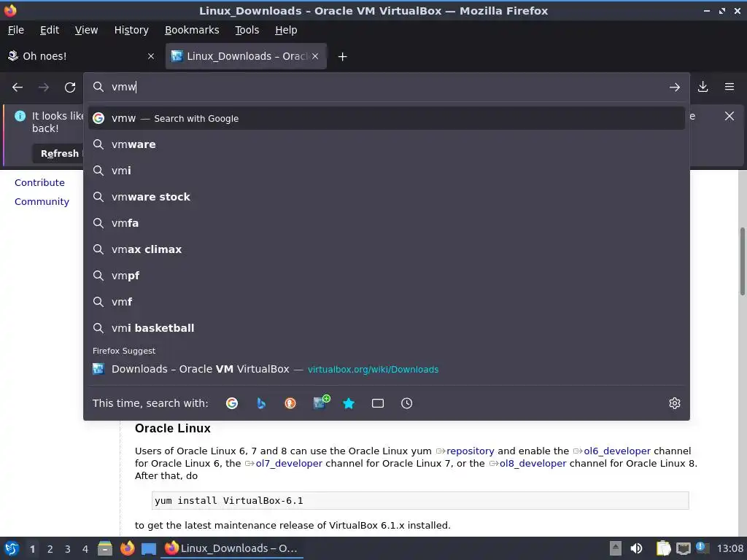Follow the ol7_developer link
The height and width of the screenshot is (560, 747).
click(x=289, y=463)
